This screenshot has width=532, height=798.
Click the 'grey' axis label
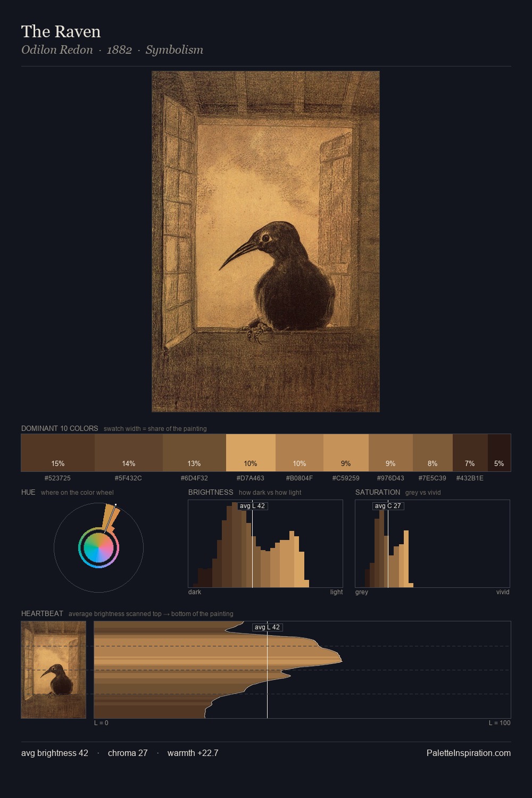coord(362,592)
